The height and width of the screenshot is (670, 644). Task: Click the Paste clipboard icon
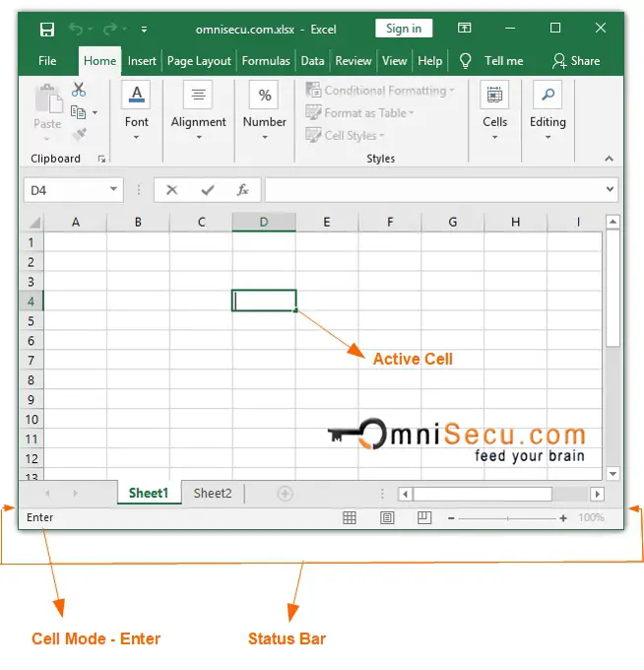tap(48, 99)
